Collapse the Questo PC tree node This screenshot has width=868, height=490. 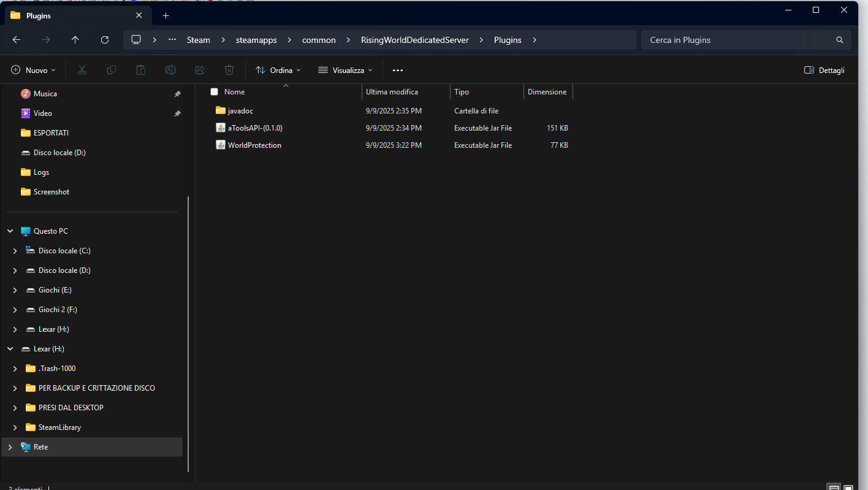tap(10, 231)
